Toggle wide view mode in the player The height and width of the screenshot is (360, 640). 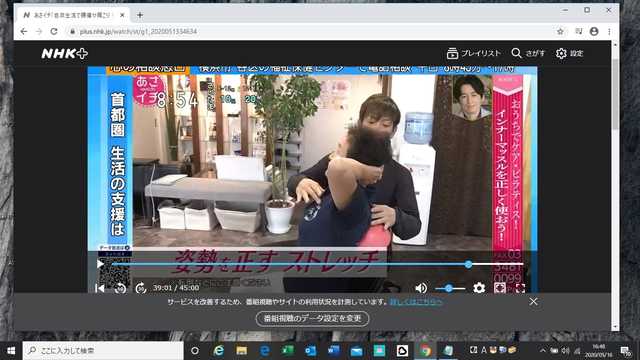tap(500, 288)
